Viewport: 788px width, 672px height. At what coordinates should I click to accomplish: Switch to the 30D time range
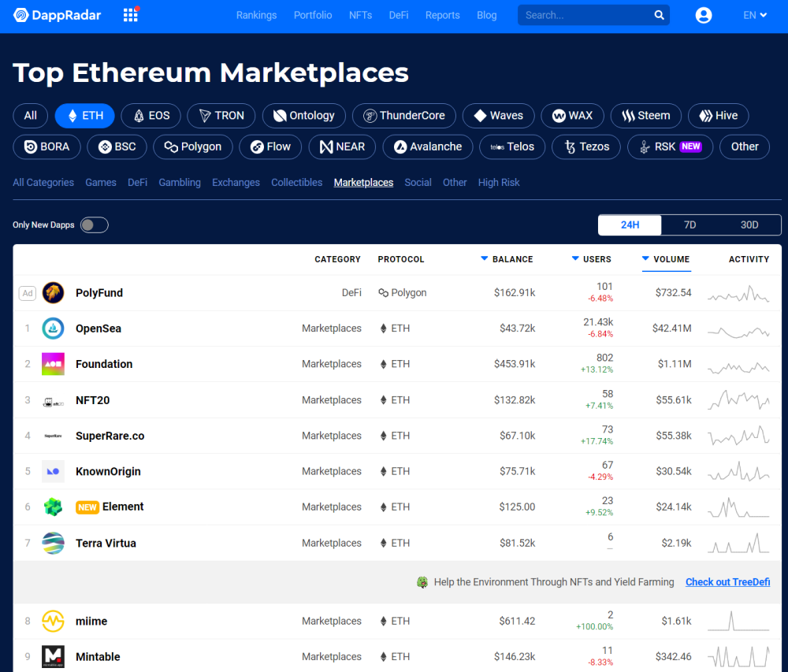click(x=749, y=225)
